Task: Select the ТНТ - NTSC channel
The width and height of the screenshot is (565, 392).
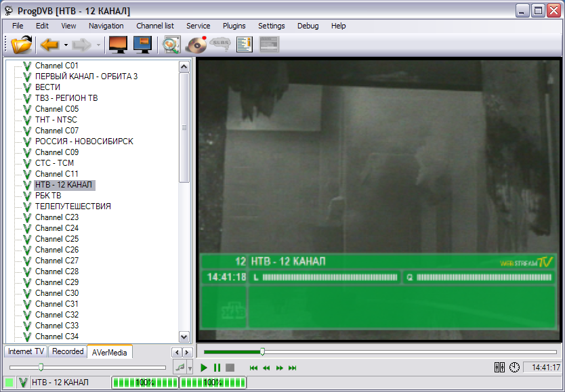Action: pyautogui.click(x=56, y=120)
